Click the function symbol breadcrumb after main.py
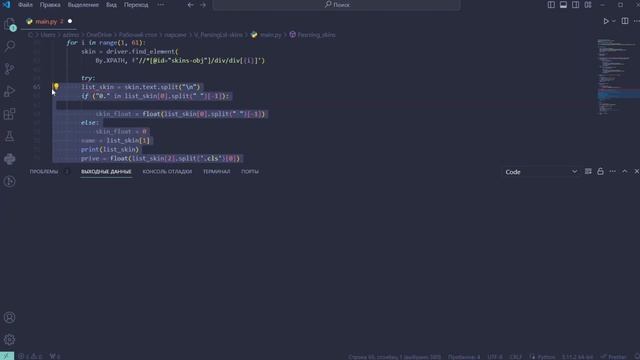 313,35
